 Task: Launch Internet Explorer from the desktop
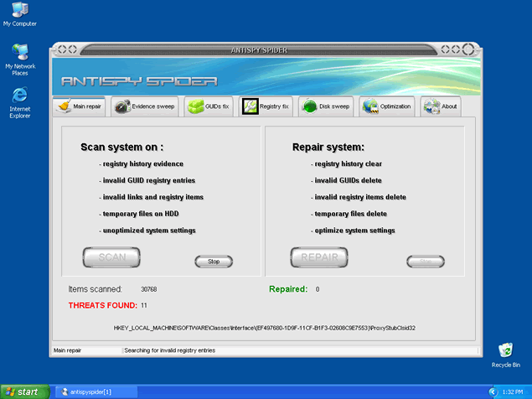pos(19,96)
